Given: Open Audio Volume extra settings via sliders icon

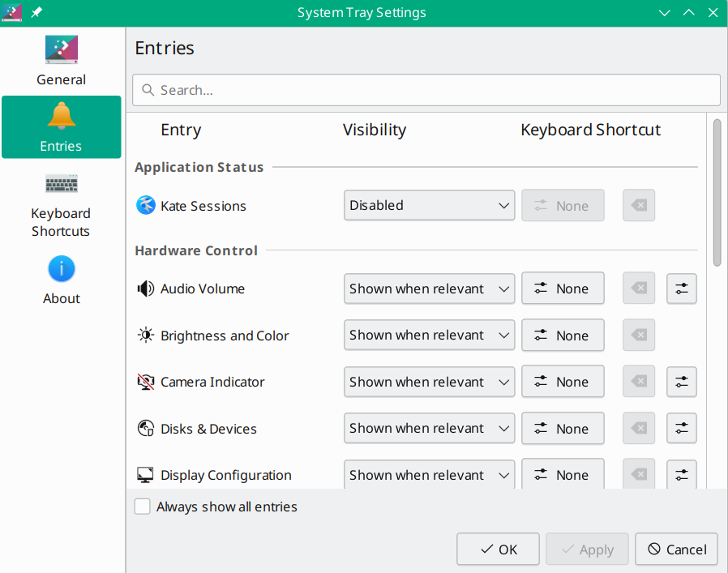Looking at the screenshot, I should 681,289.
